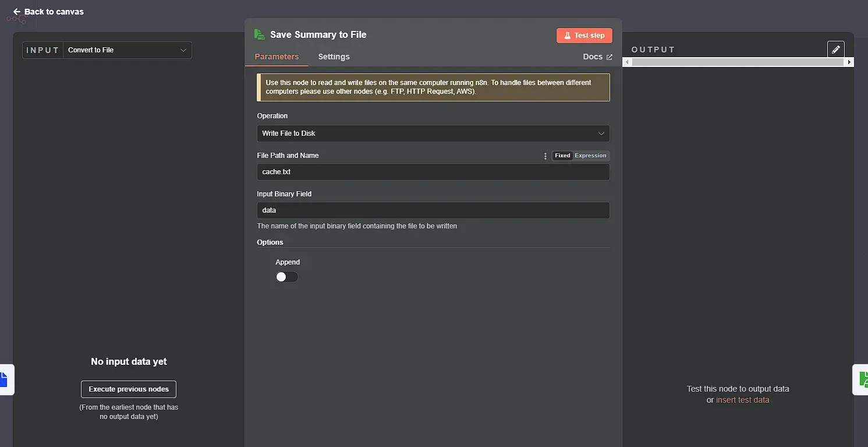Screen dimensions: 868x447
Task: Enable the Append option
Action: (x=286, y=277)
